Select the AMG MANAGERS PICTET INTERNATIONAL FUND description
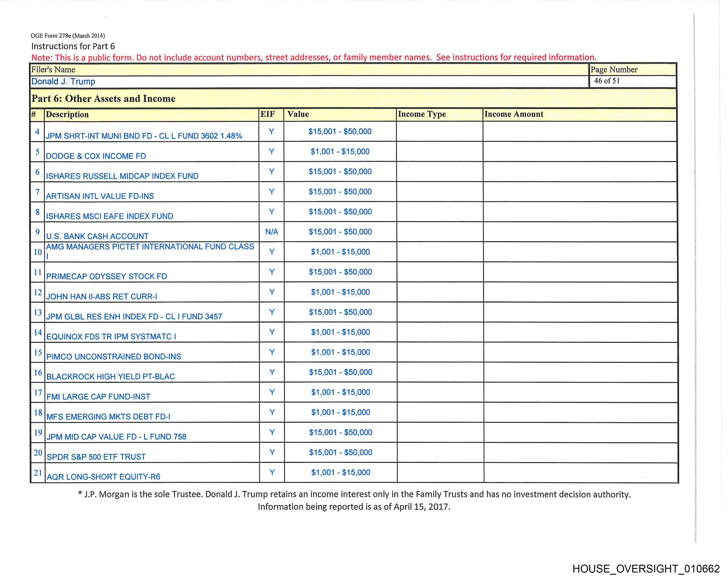 coord(150,247)
